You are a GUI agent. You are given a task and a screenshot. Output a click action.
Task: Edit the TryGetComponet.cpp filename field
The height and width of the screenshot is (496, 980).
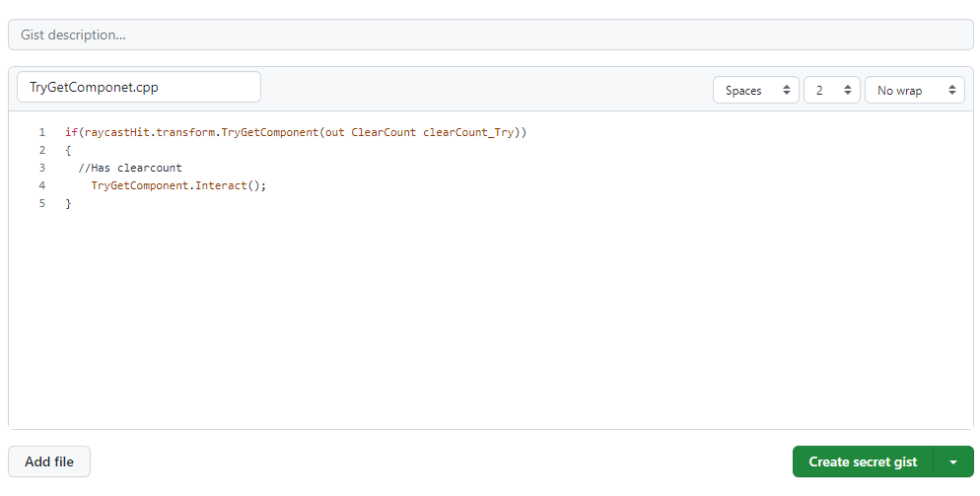click(139, 87)
